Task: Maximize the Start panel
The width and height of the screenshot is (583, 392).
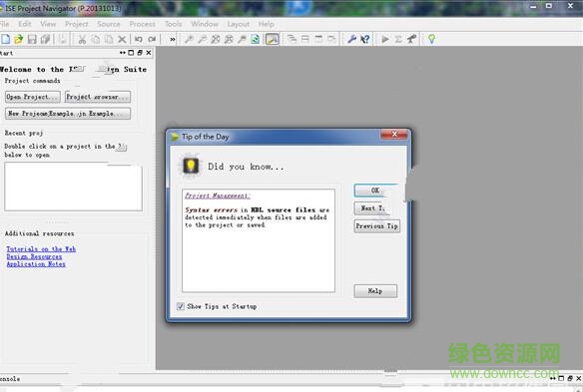Action: (x=131, y=53)
